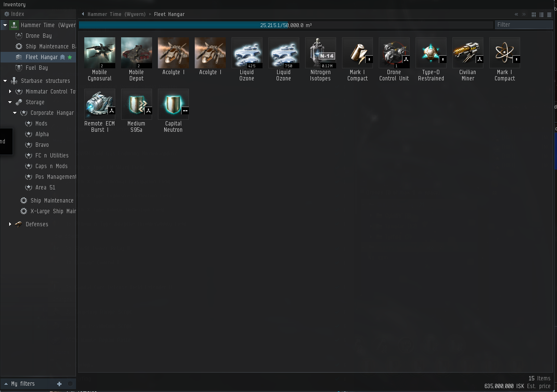Open the Drone Bay
The image size is (557, 392).
[x=38, y=35]
